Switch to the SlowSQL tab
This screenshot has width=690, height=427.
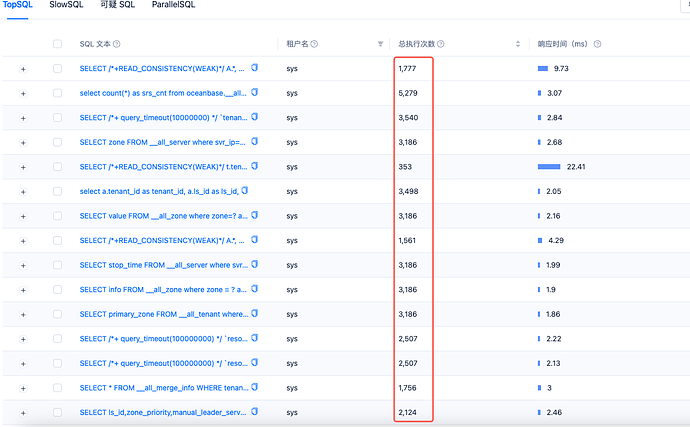tap(65, 5)
